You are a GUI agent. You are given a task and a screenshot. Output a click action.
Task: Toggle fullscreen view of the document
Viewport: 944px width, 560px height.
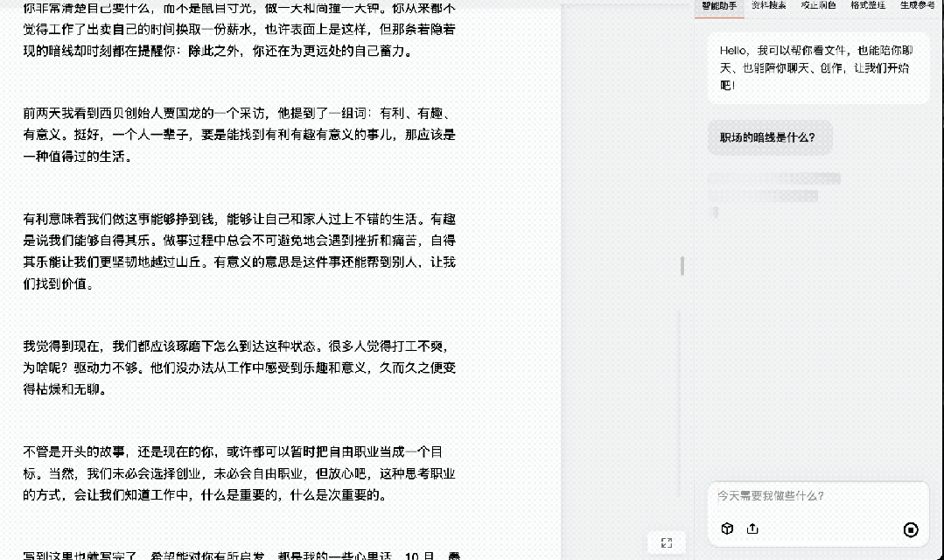coord(667,543)
